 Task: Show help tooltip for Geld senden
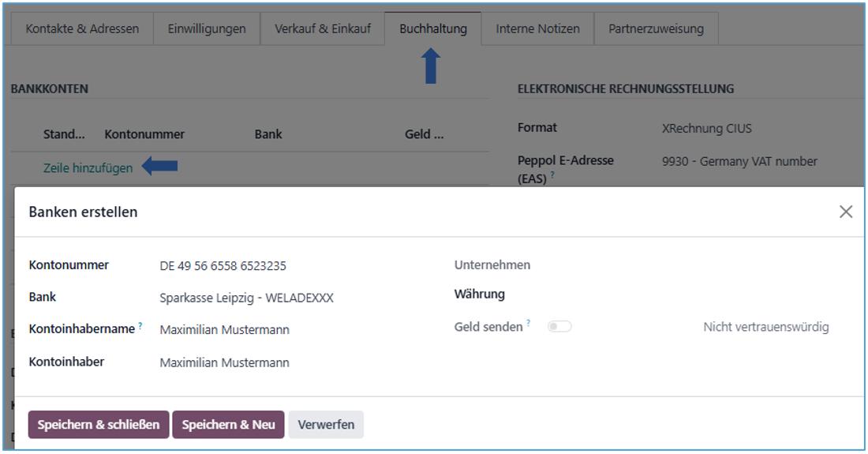(529, 324)
